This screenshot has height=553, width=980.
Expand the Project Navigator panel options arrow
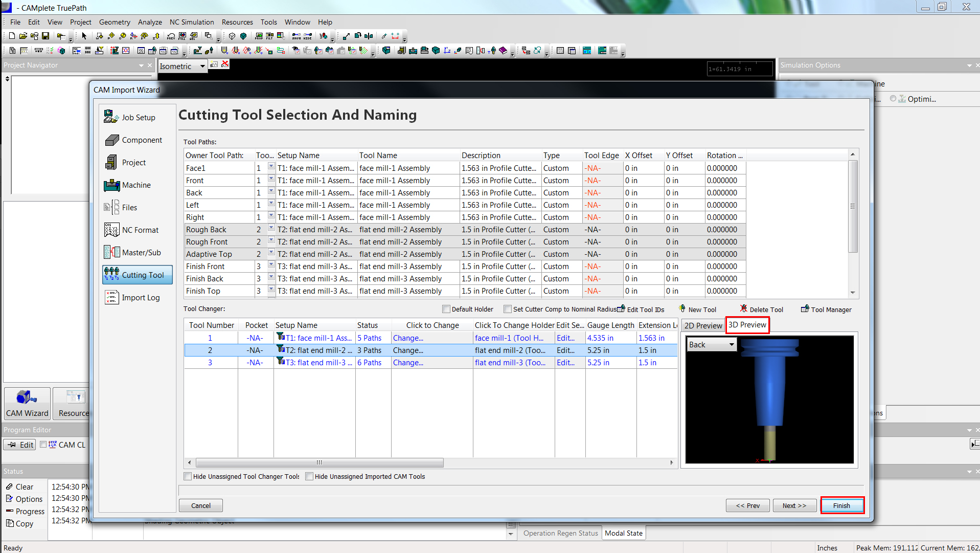(x=141, y=65)
